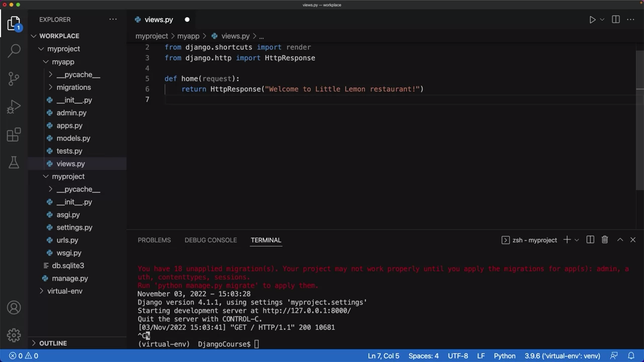The height and width of the screenshot is (362, 644).
Task: Expand the migrations folder
Action: [74, 87]
